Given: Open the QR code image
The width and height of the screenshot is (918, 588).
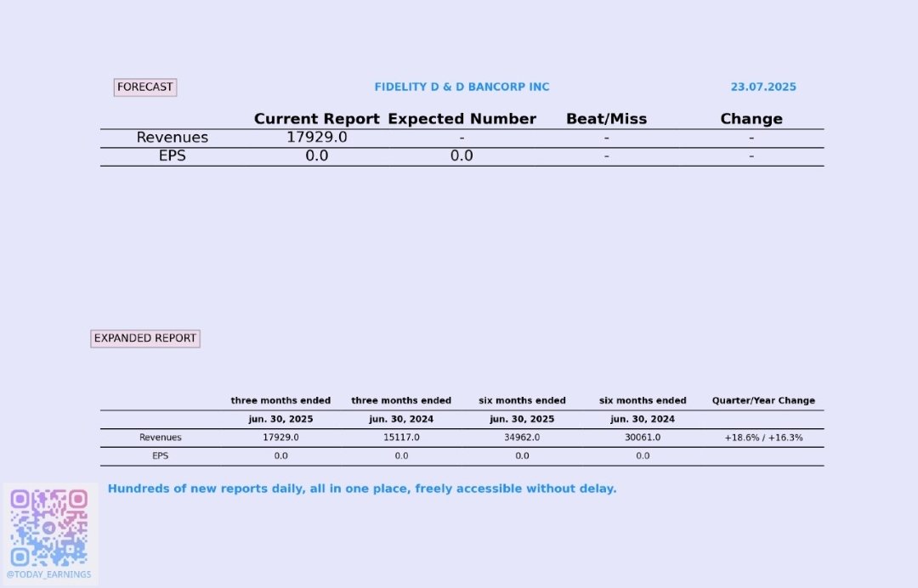Looking at the screenshot, I should pos(49,527).
